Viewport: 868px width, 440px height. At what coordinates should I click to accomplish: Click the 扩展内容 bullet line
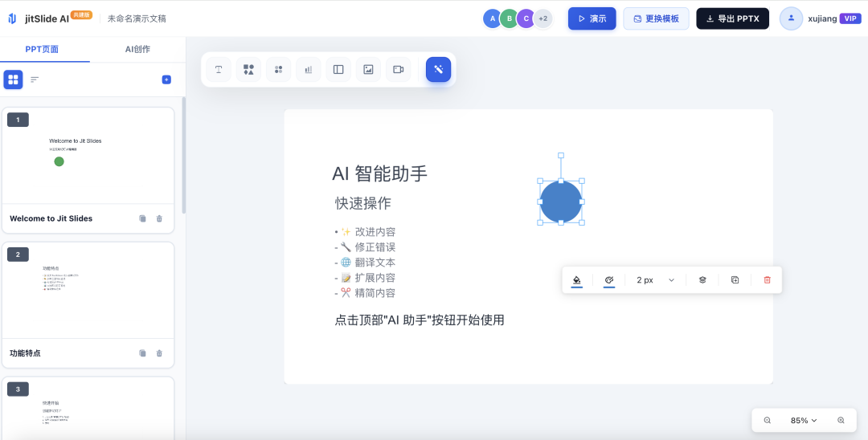pyautogui.click(x=366, y=278)
